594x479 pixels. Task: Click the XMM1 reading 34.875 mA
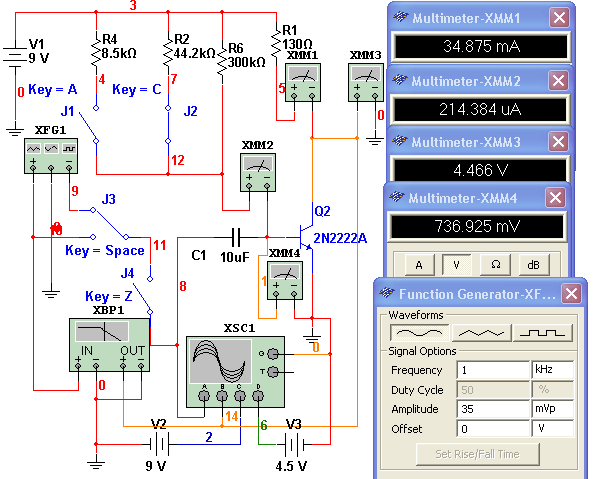[481, 47]
